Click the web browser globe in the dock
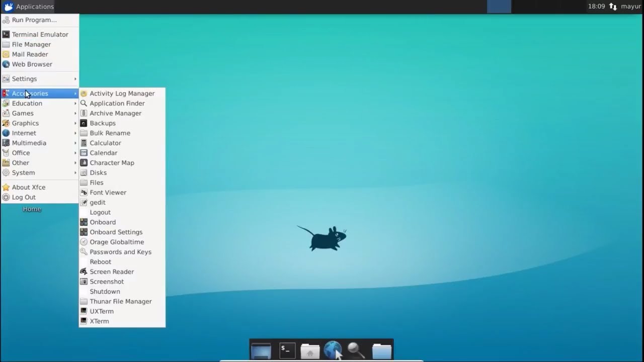Screen dimensions: 644x362 point(333,350)
